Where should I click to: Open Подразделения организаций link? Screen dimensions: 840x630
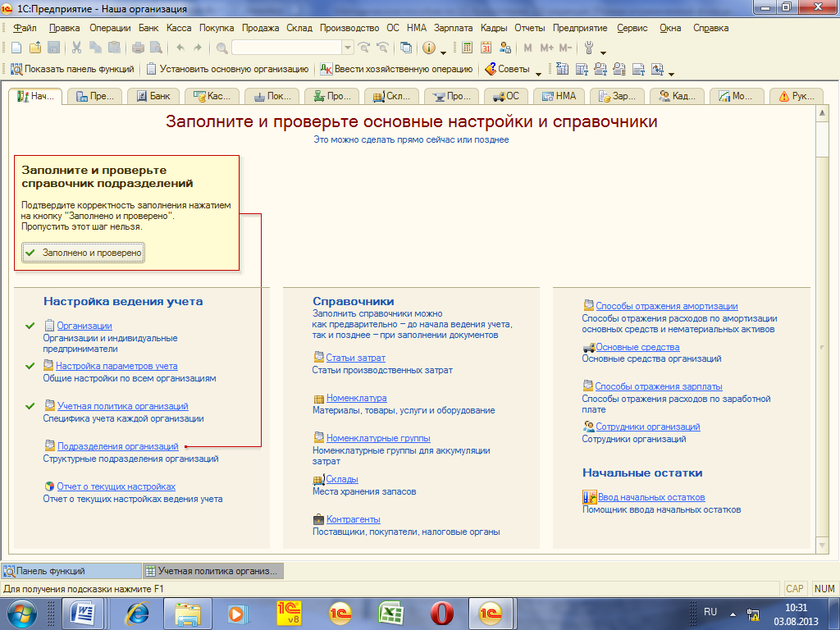[118, 446]
